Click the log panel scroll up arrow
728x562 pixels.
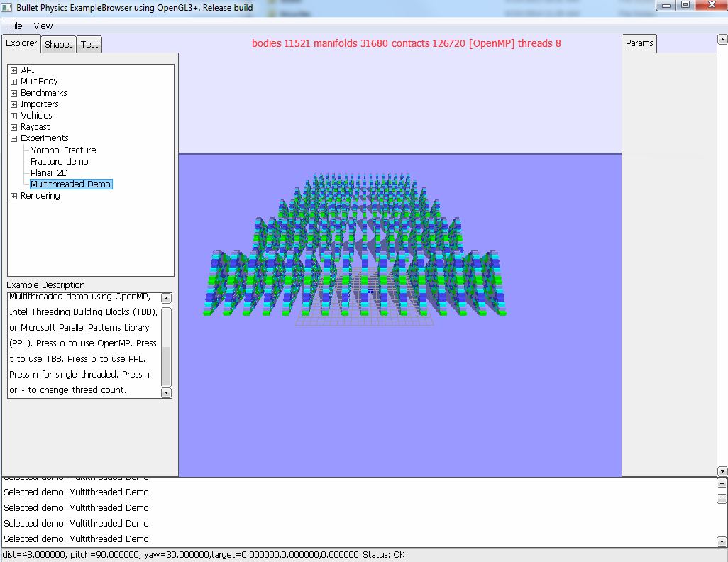tap(722, 483)
